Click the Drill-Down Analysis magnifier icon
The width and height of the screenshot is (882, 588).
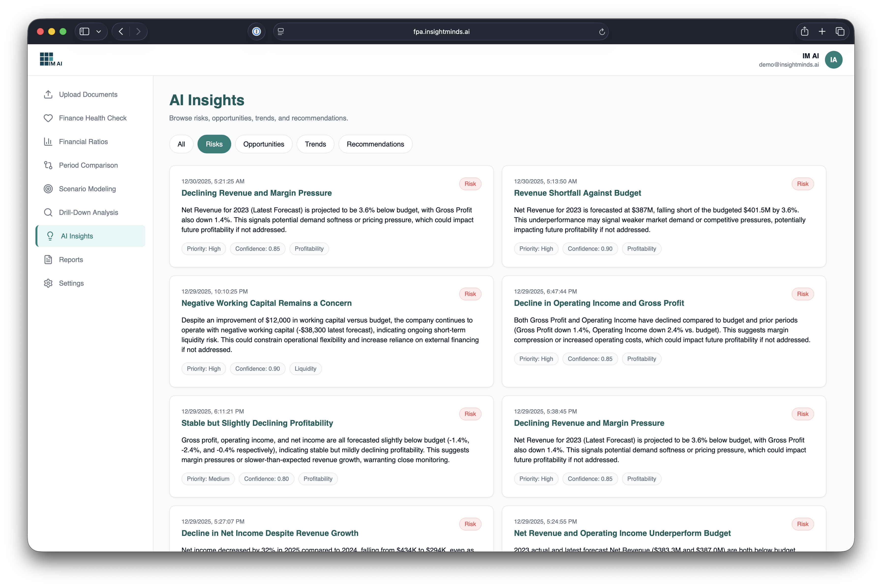pyautogui.click(x=48, y=213)
